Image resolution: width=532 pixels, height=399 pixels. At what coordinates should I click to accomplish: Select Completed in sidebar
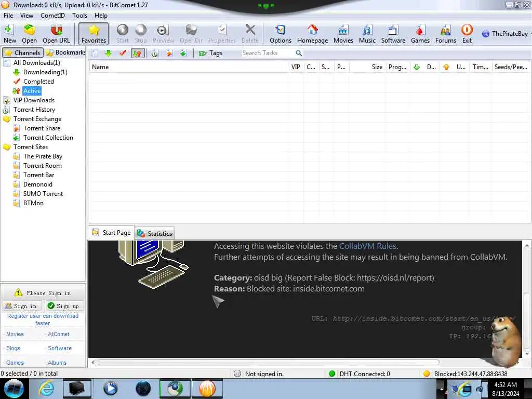click(38, 82)
